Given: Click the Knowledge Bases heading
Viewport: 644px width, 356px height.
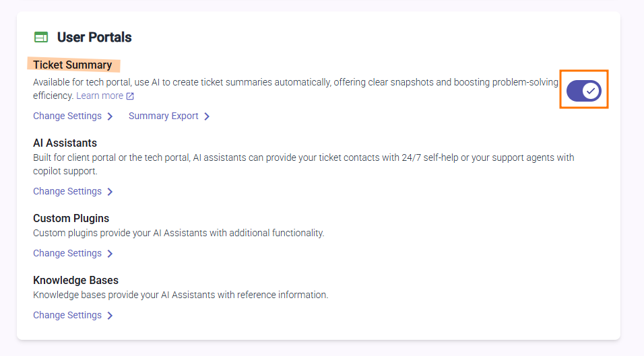Looking at the screenshot, I should [75, 280].
